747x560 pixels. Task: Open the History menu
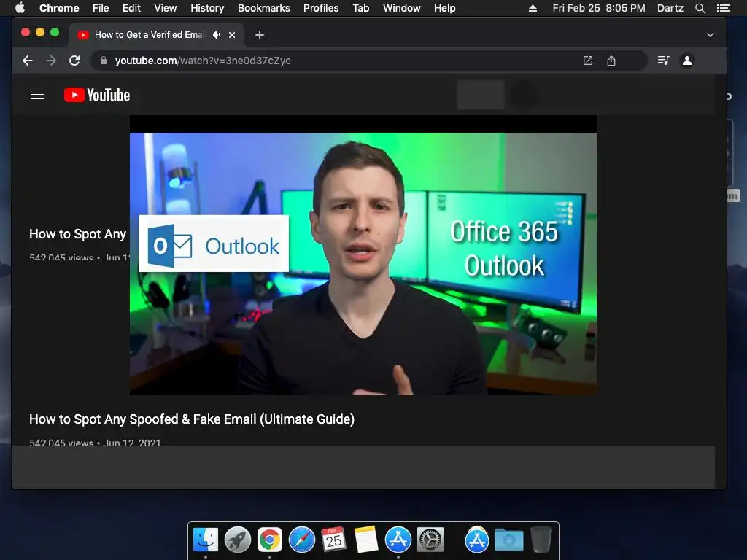coord(207,8)
